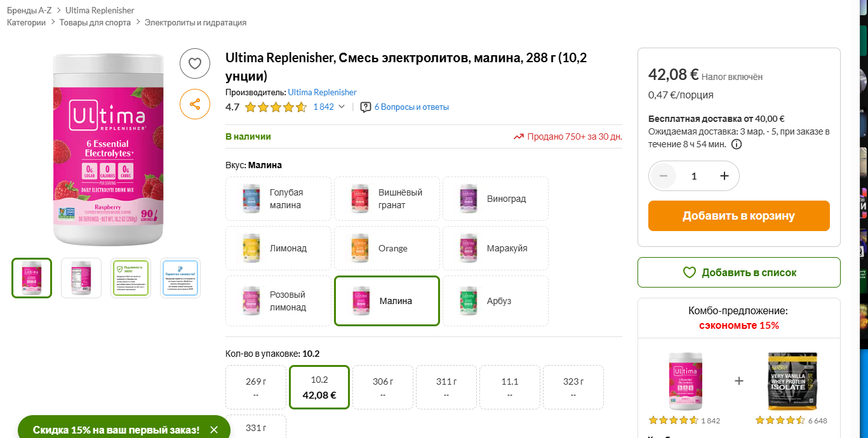The height and width of the screenshot is (438, 868).
Task: View the nutrition label thumbnail
Action: (81, 278)
